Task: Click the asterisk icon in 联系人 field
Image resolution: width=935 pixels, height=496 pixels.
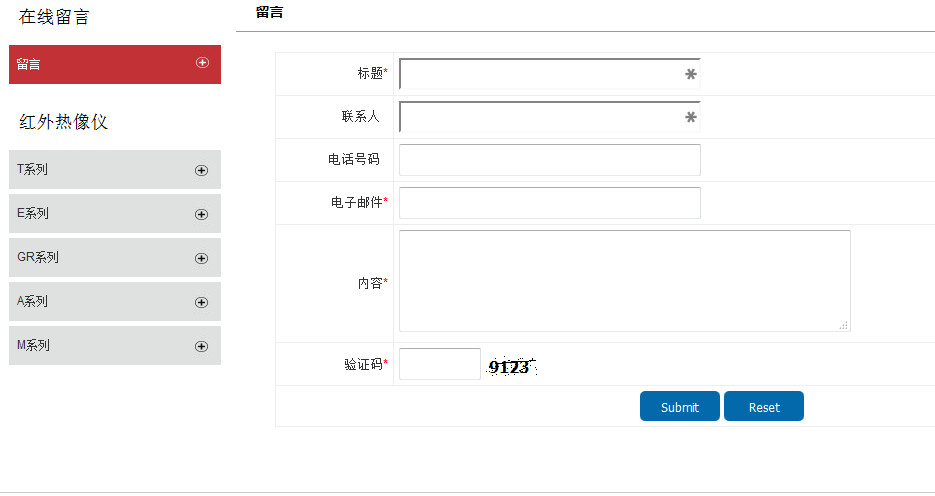Action: point(690,117)
